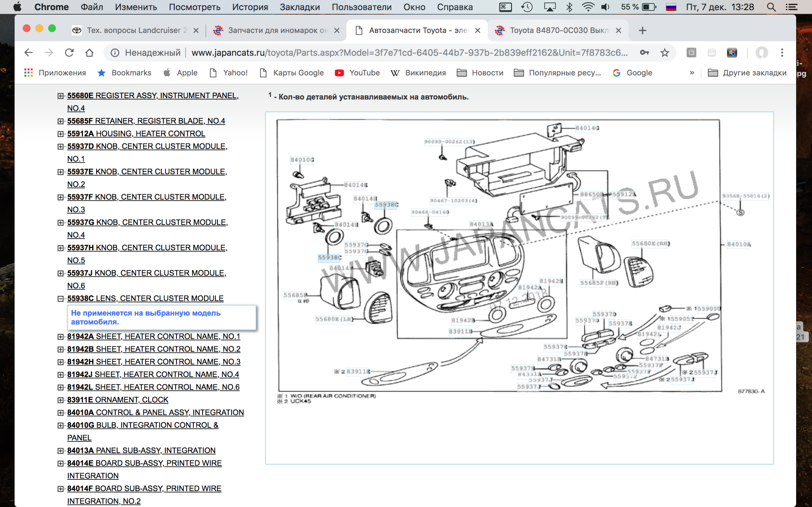The height and width of the screenshot is (507, 812).
Task: Click the home page icon
Action: [x=89, y=53]
